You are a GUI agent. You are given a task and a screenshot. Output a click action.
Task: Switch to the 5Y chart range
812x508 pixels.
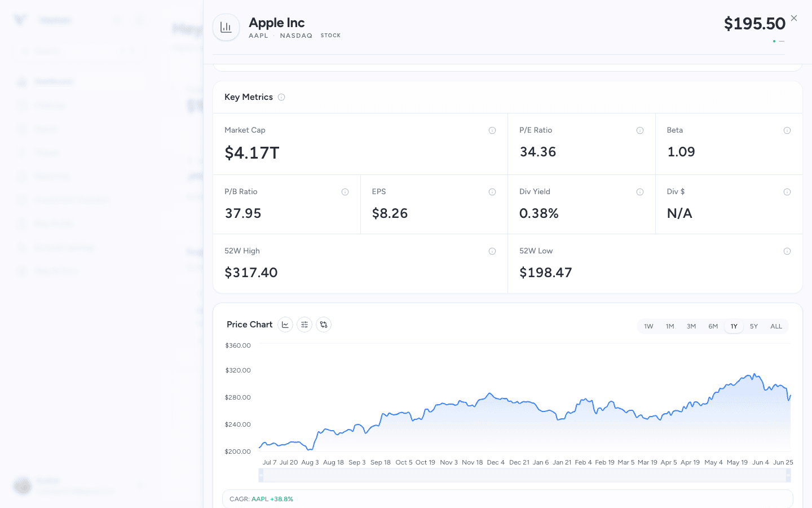coord(754,326)
